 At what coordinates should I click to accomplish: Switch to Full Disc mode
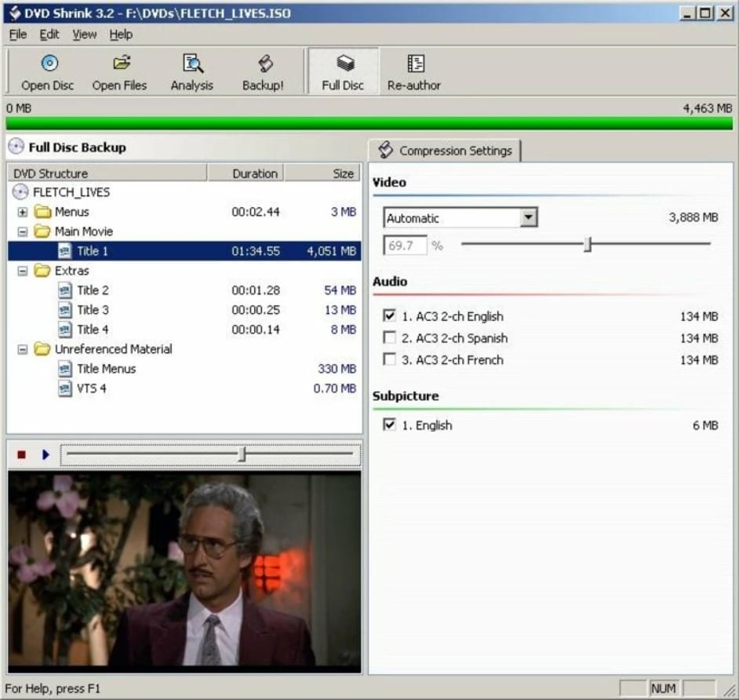point(343,72)
